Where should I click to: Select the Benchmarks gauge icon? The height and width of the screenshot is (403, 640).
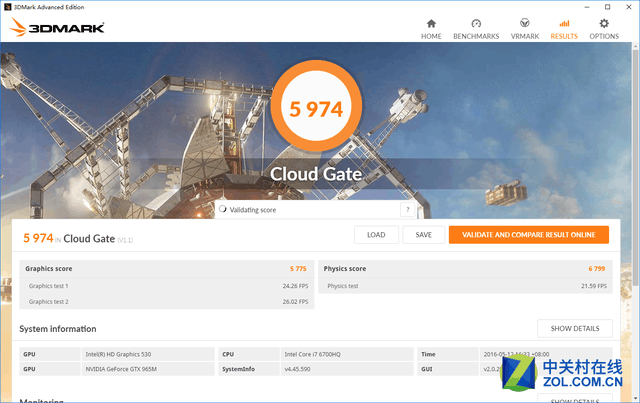[x=476, y=23]
